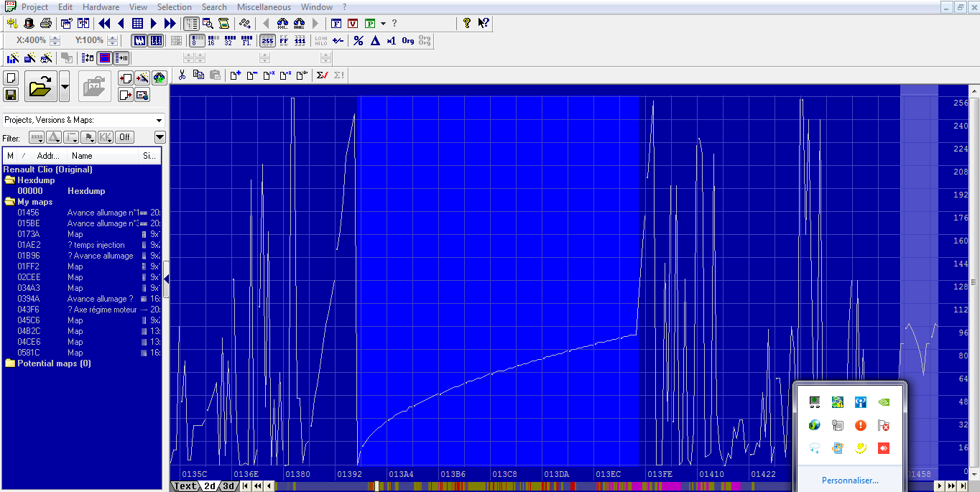Viewport: 980px width, 492px height.
Task: Open the Hardware menu
Action: pos(101,7)
